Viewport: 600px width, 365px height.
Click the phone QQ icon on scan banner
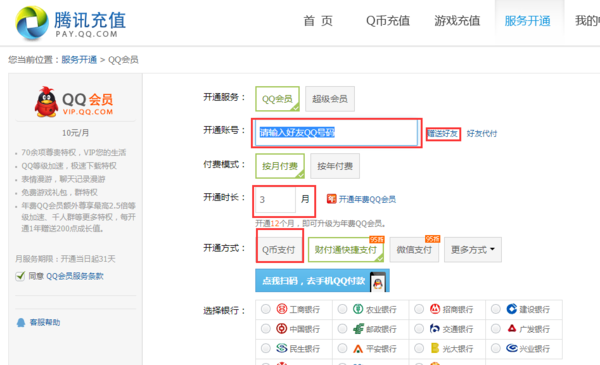tap(378, 282)
